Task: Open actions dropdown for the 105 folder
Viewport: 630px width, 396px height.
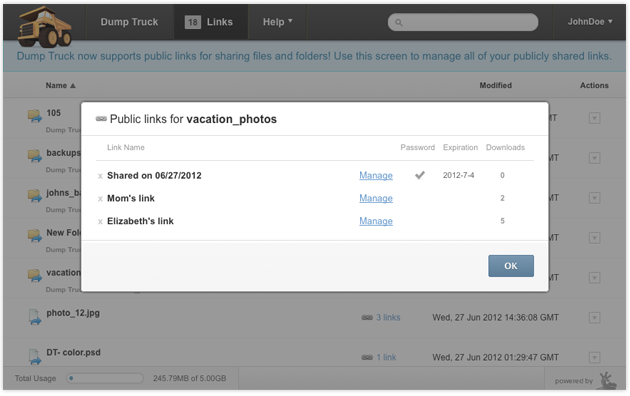Action: click(595, 118)
